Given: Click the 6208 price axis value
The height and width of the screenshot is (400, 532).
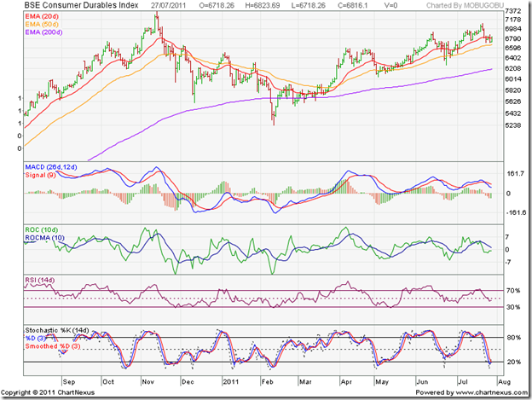Looking at the screenshot, I should [x=513, y=68].
